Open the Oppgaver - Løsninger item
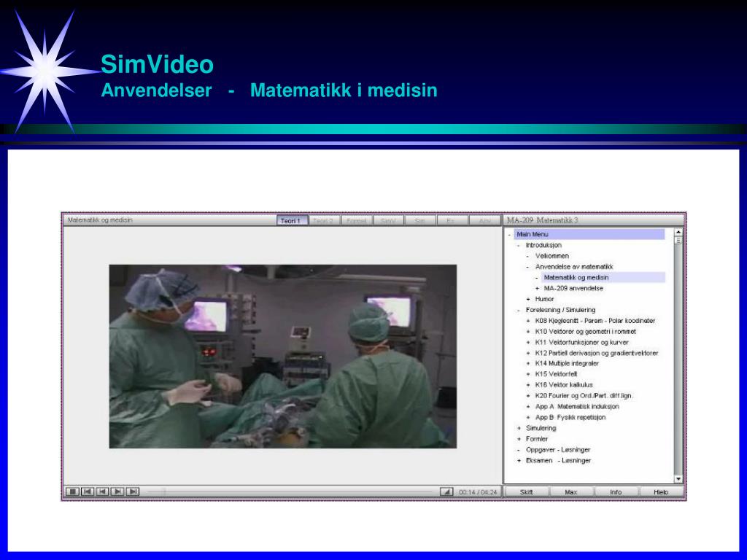 [x=558, y=450]
